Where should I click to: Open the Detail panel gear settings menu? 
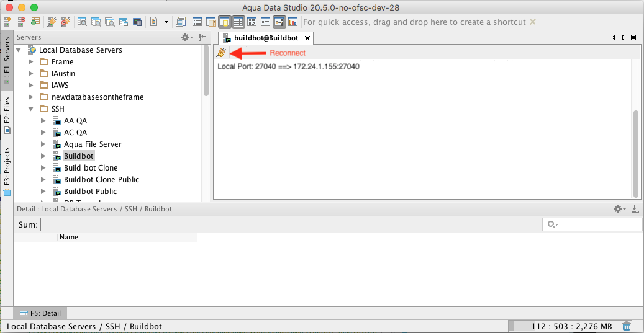tap(620, 209)
